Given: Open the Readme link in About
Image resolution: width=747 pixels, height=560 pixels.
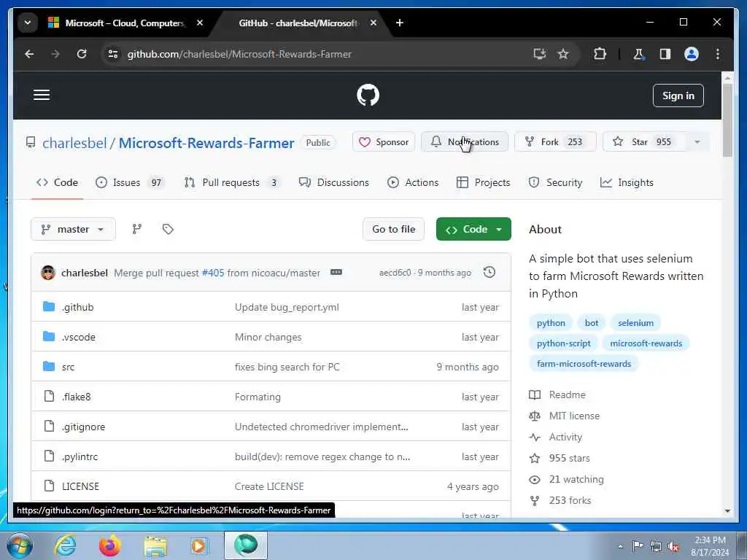Looking at the screenshot, I should click(x=557, y=394).
